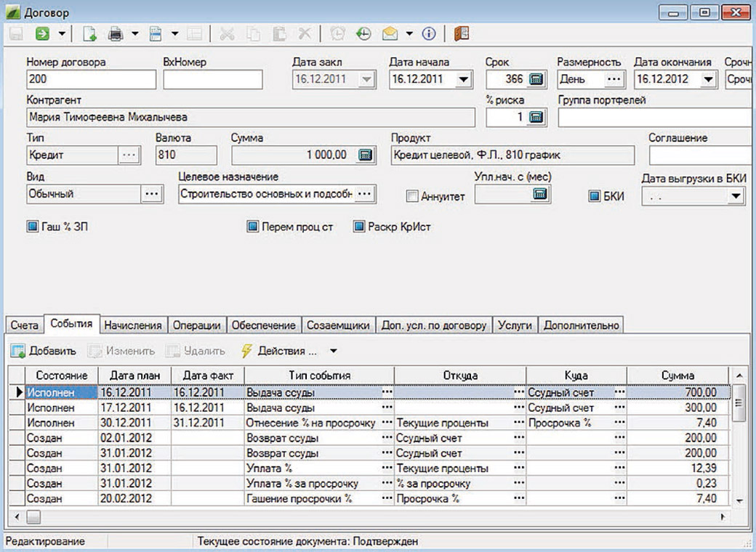756x552 pixels.
Task: Toggle the Гаш % ЗП checkbox
Action: click(32, 227)
